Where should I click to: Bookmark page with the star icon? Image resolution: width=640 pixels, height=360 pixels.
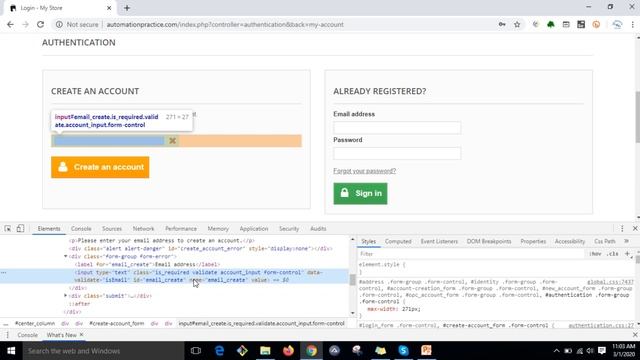[517, 24]
